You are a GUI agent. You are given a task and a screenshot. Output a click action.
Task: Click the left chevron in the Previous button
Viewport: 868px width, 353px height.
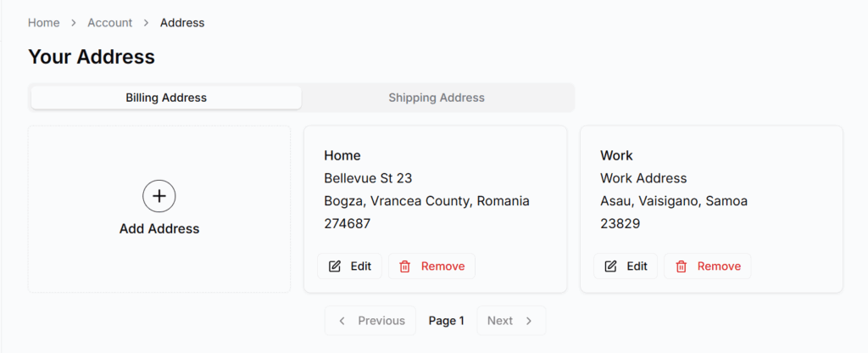[342, 321]
